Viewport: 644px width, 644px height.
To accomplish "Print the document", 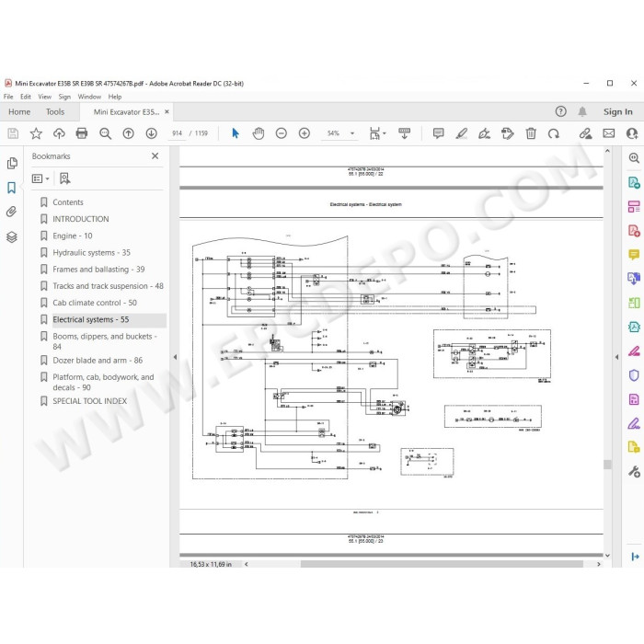I will [x=82, y=133].
